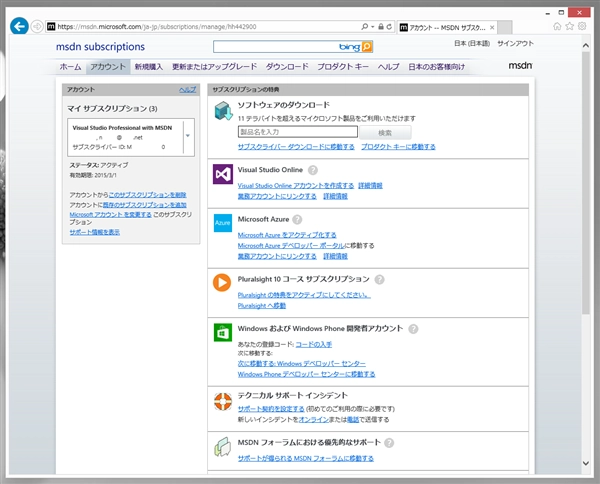Click help icon next to Microsoft Azure

(x=297, y=220)
